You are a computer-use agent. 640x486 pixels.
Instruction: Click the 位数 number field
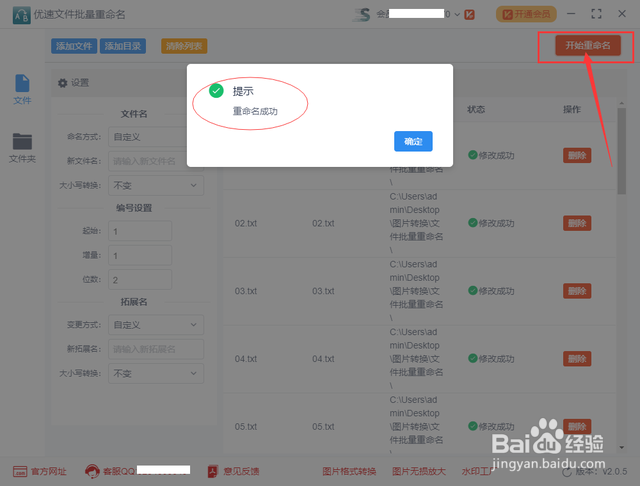[140, 280]
